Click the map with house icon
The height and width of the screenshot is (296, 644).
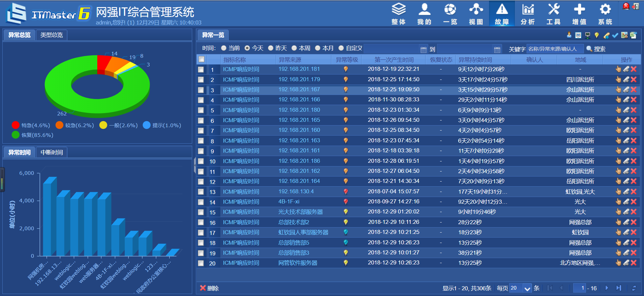[x=624, y=35]
